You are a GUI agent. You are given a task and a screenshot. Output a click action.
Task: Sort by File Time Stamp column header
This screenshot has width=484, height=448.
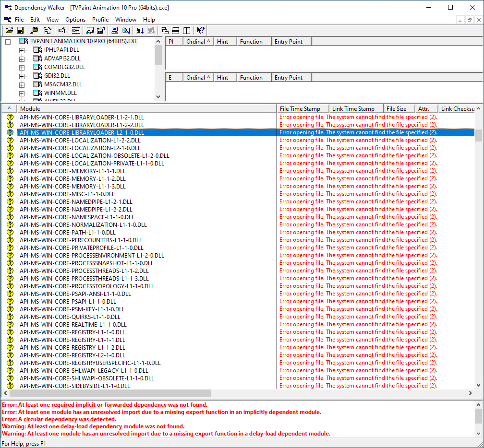coord(303,108)
